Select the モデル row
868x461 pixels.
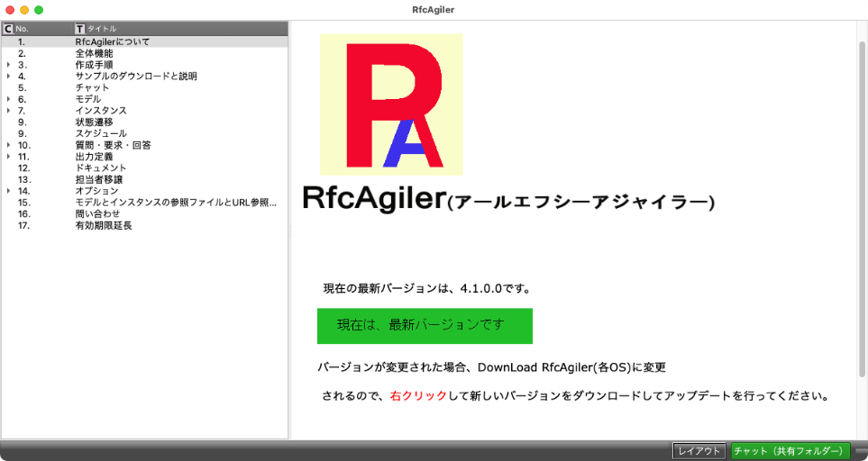(144, 100)
